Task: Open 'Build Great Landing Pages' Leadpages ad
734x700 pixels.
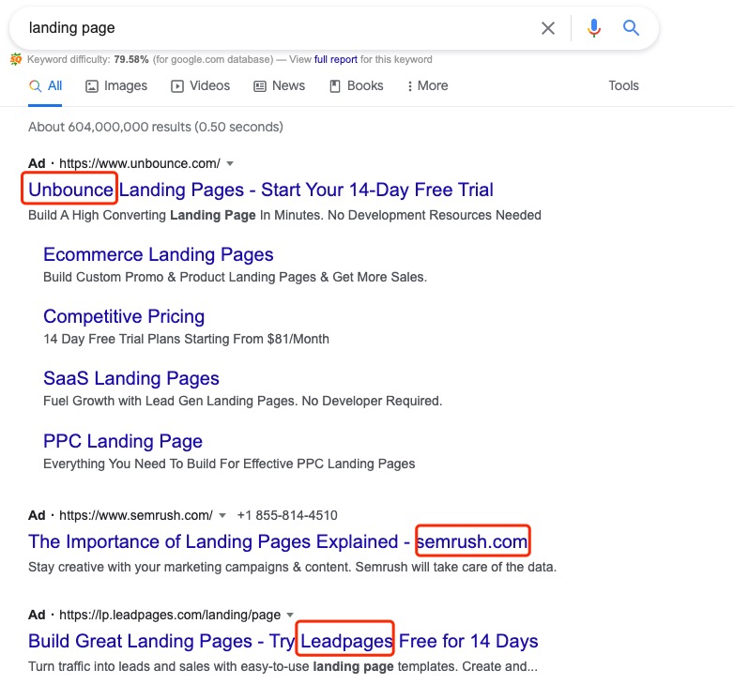Action: click(x=283, y=641)
